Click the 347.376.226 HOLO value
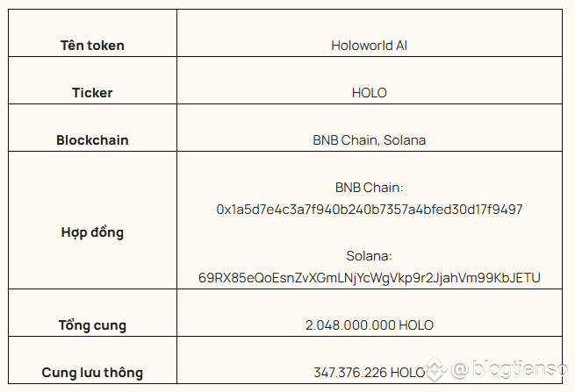575x392 pixels. click(x=370, y=372)
